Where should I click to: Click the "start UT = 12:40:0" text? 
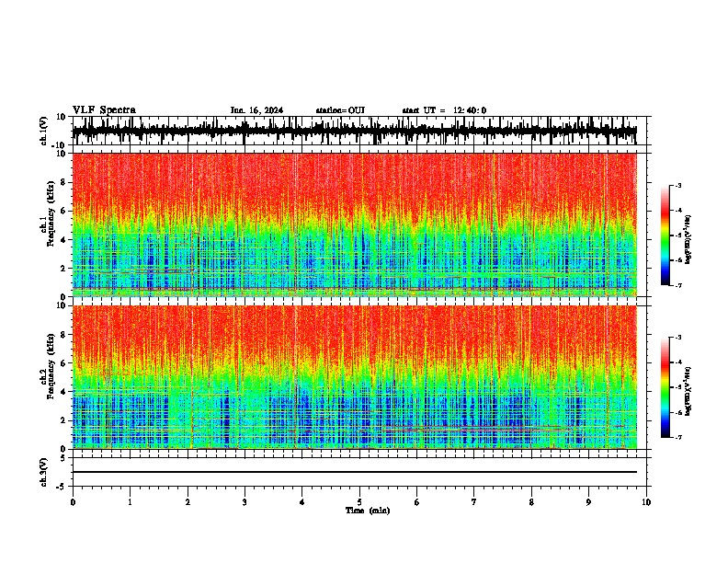coord(444,110)
